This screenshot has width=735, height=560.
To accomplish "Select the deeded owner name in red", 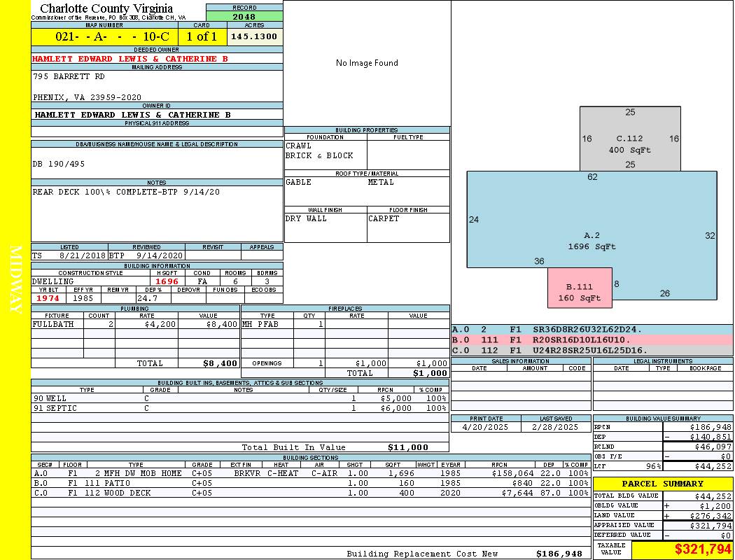I will click(x=129, y=59).
